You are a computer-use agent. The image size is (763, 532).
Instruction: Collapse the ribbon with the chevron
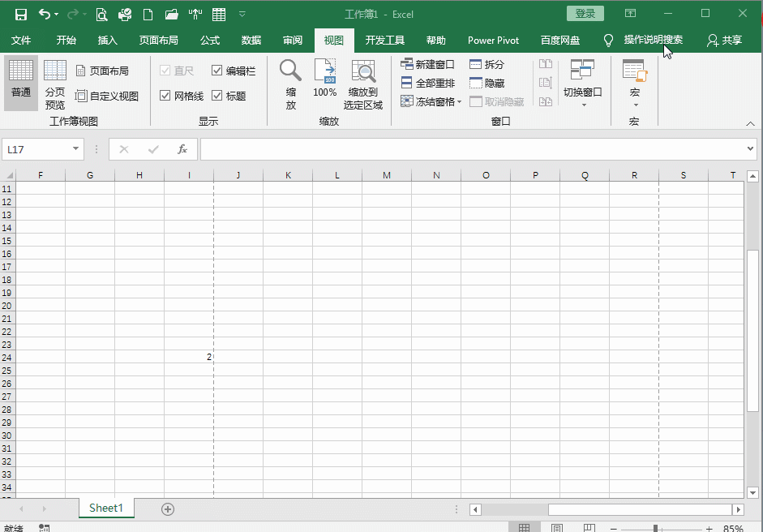750,123
